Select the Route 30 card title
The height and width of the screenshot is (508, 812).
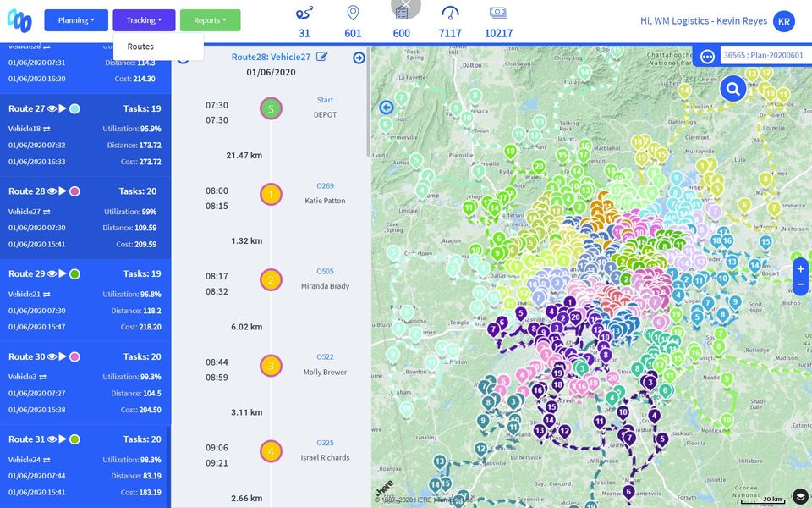click(26, 356)
